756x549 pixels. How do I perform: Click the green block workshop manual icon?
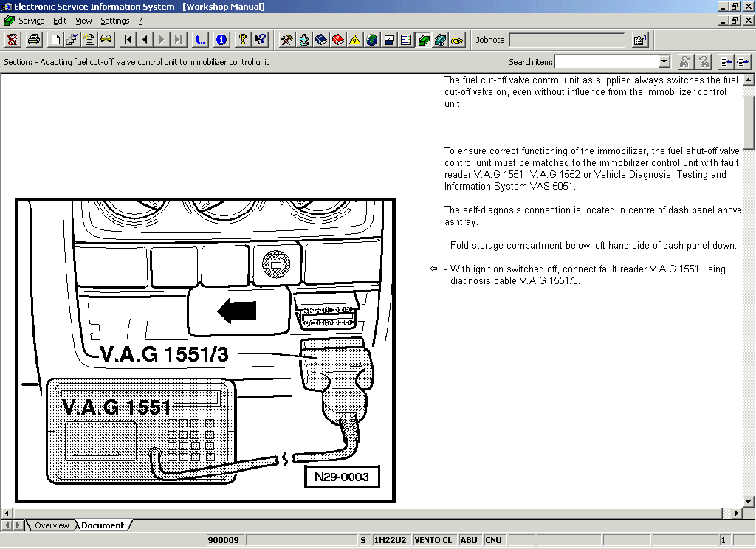(423, 40)
